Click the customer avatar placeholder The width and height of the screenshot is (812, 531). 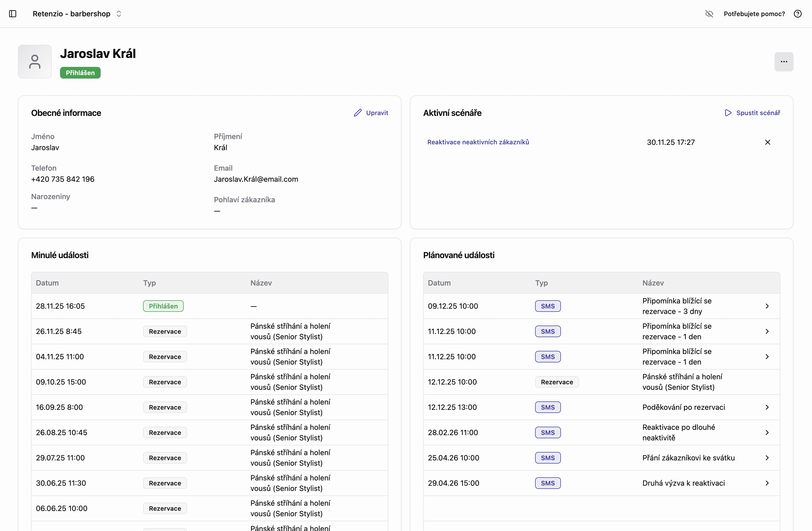[35, 62]
